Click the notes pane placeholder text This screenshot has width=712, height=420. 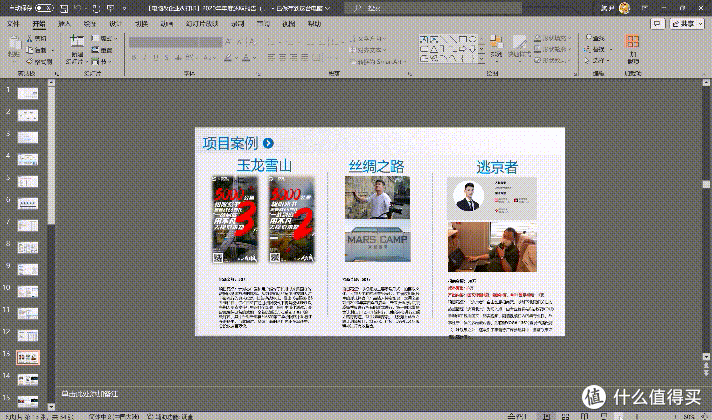(90, 394)
